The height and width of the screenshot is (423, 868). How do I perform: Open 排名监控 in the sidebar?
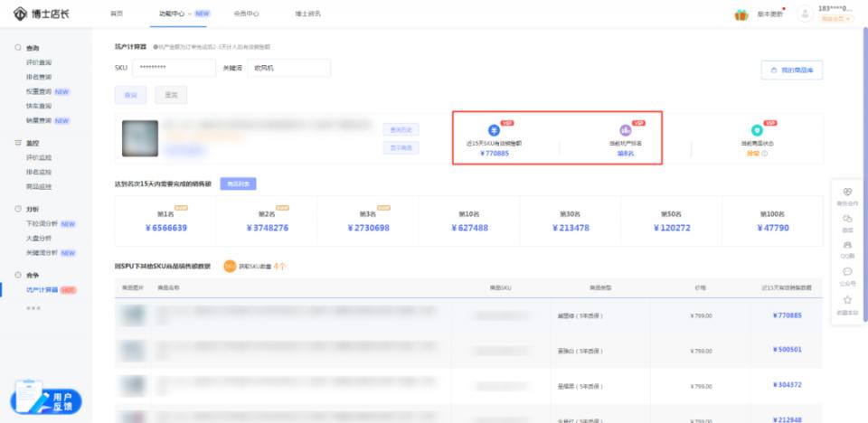pyautogui.click(x=39, y=173)
